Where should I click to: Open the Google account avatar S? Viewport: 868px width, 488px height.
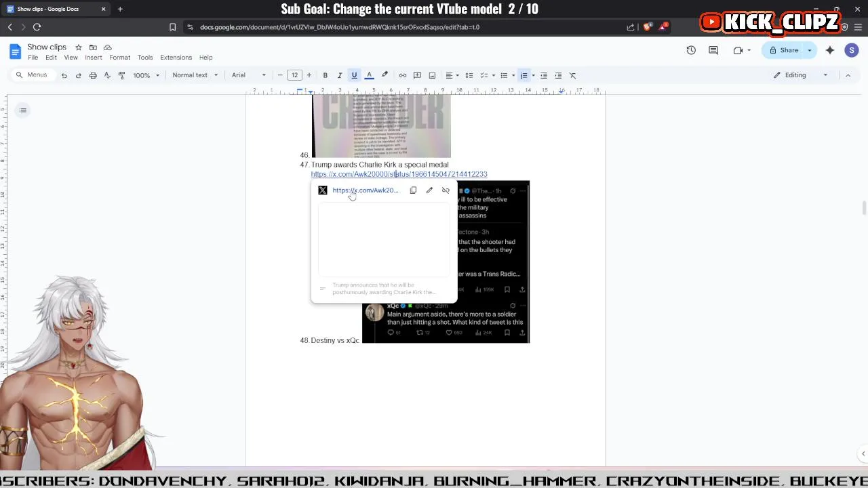point(852,50)
